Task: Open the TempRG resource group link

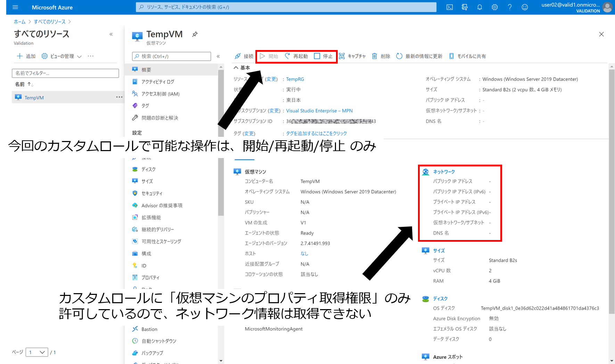Action: pyautogui.click(x=295, y=79)
